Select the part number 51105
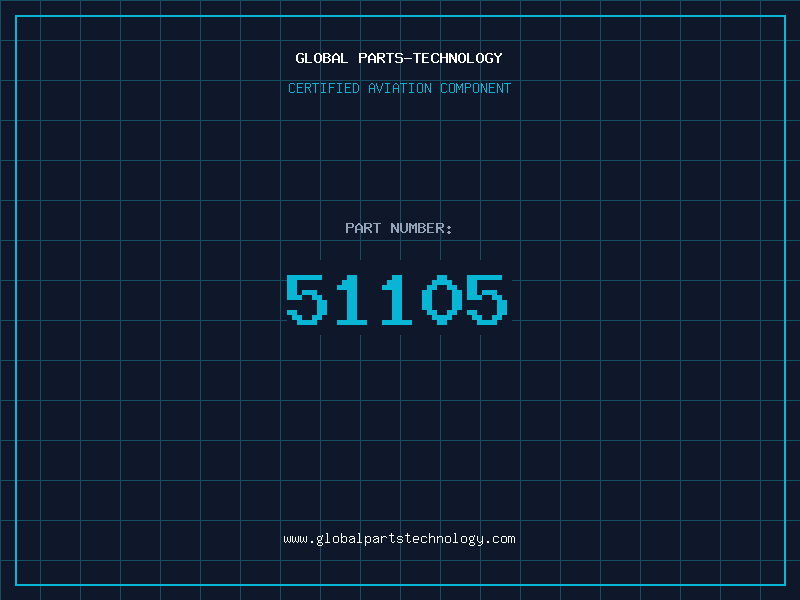The width and height of the screenshot is (800, 600). (x=396, y=299)
